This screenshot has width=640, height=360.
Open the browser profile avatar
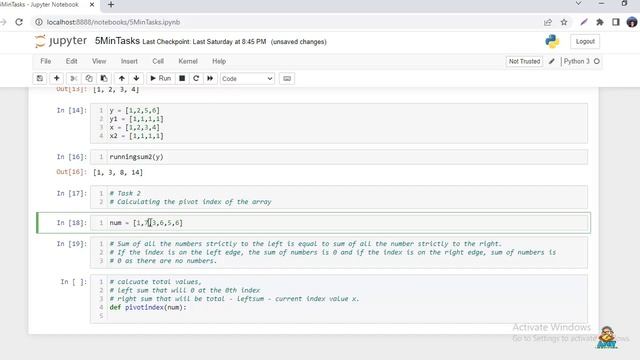click(632, 22)
